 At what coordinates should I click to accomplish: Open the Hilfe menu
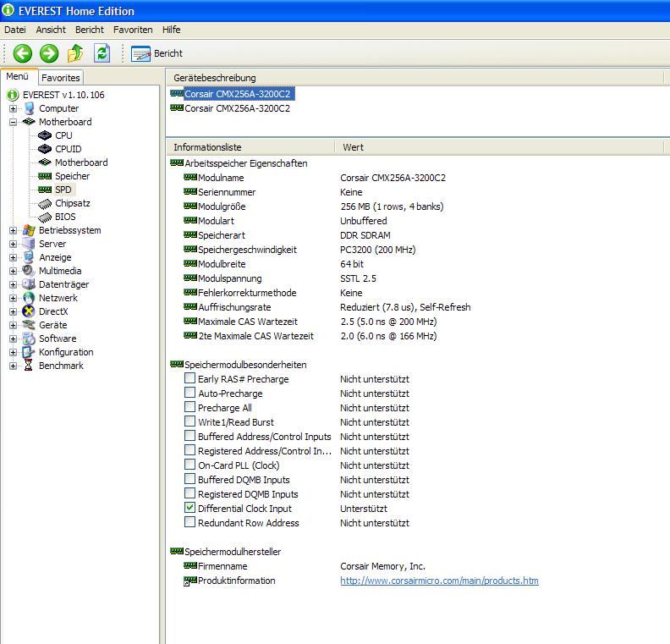(172, 30)
